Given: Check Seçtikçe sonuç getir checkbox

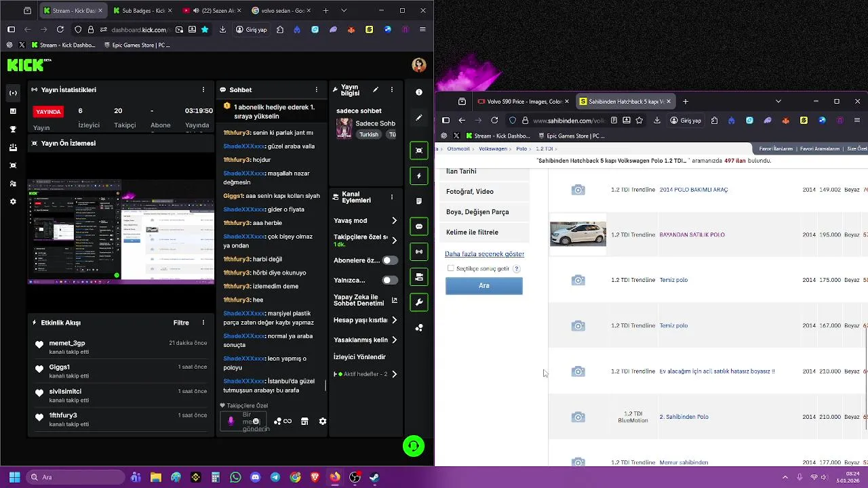Looking at the screenshot, I should point(450,268).
